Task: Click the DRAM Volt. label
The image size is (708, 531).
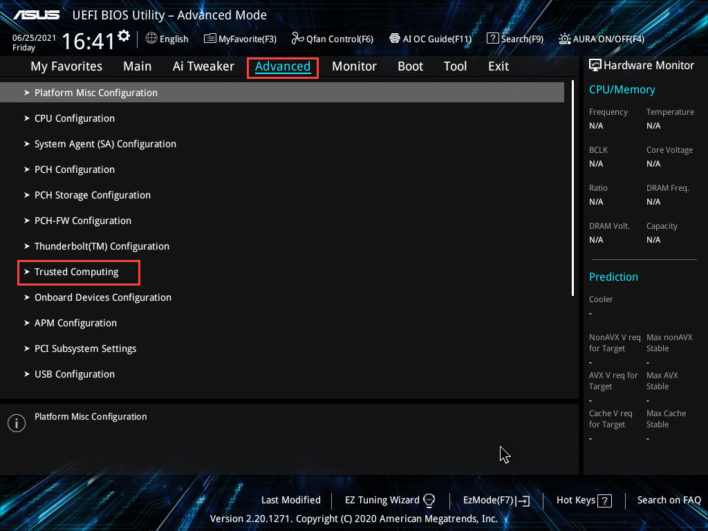Action: [x=609, y=226]
